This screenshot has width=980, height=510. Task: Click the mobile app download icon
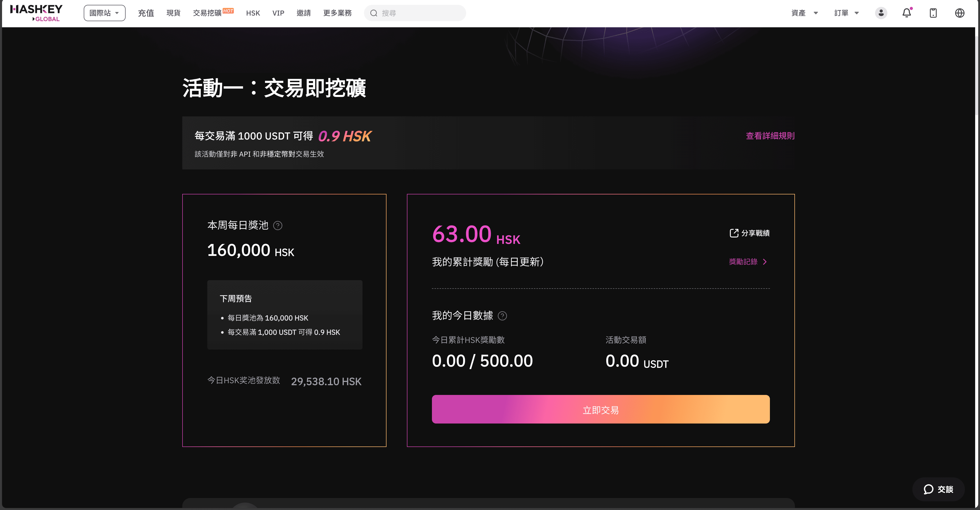coord(933,13)
